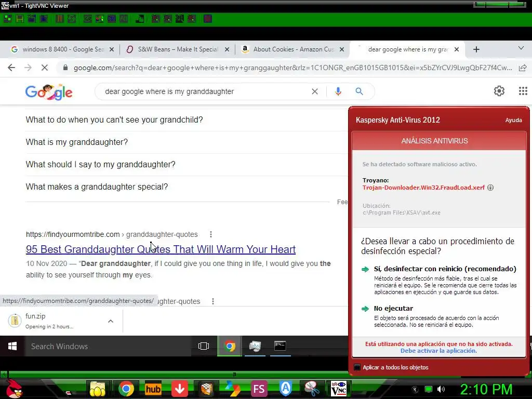Click the Trojan-Downloader.Win32.FraudLoad.xerf link
This screenshot has width=532, height=399.
point(423,188)
